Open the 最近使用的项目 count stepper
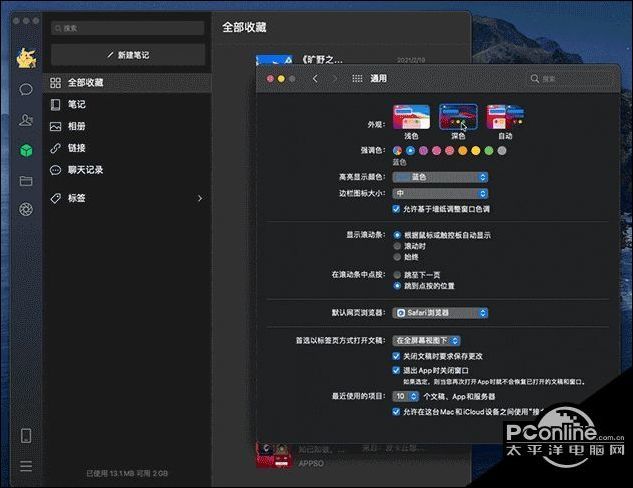 click(406, 396)
